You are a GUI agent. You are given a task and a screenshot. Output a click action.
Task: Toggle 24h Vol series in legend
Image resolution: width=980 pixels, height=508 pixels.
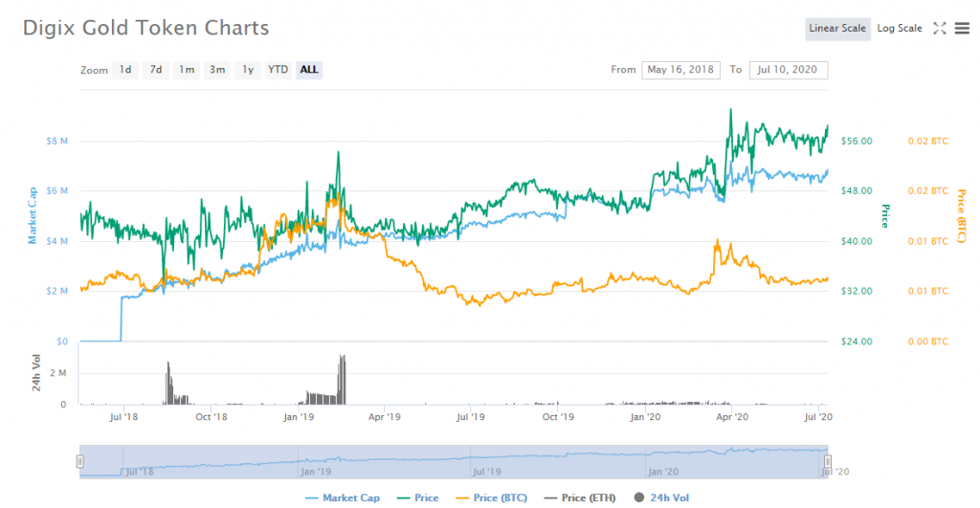click(662, 498)
